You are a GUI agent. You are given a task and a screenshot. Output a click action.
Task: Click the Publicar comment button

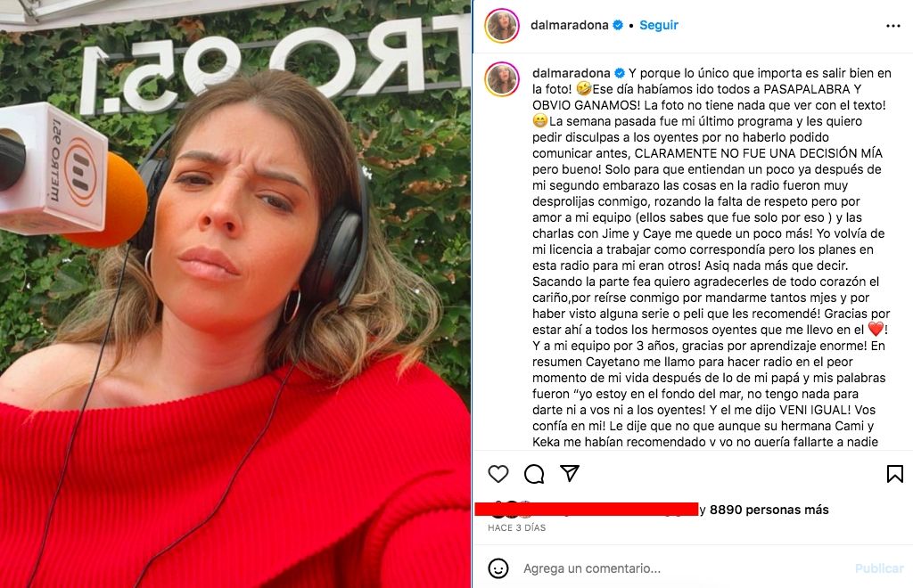coord(879,568)
